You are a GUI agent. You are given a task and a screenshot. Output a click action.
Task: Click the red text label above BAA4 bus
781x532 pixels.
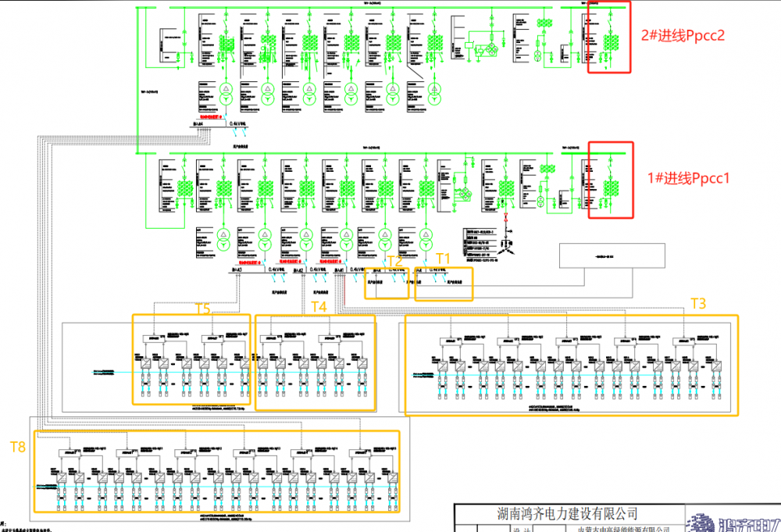click(211, 116)
